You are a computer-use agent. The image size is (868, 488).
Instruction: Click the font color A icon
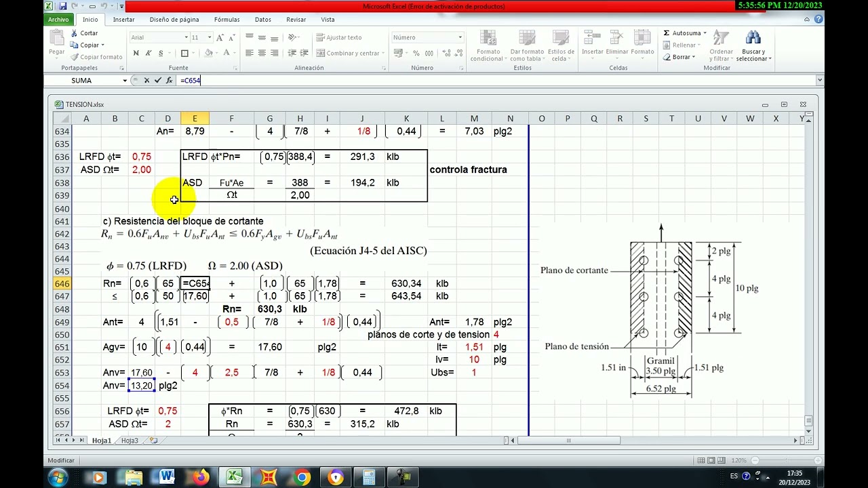point(227,53)
